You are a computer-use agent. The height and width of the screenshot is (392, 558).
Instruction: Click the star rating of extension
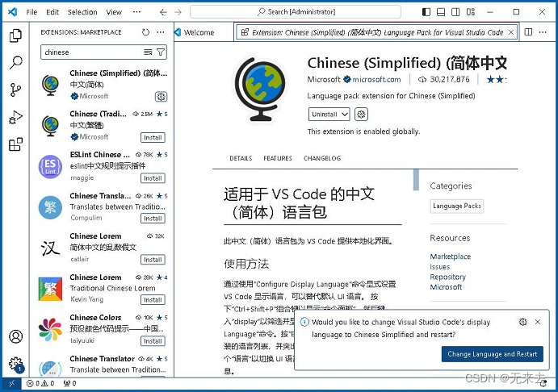tap(496, 80)
